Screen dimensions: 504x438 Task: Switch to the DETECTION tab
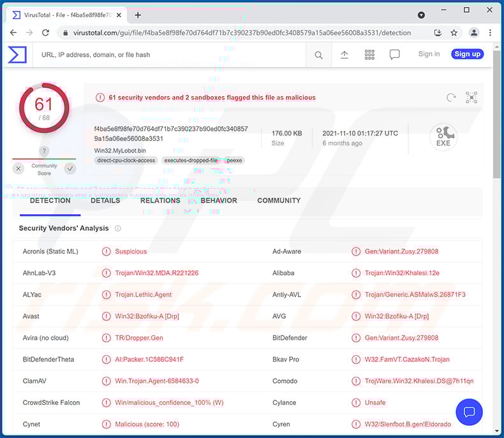(50, 201)
